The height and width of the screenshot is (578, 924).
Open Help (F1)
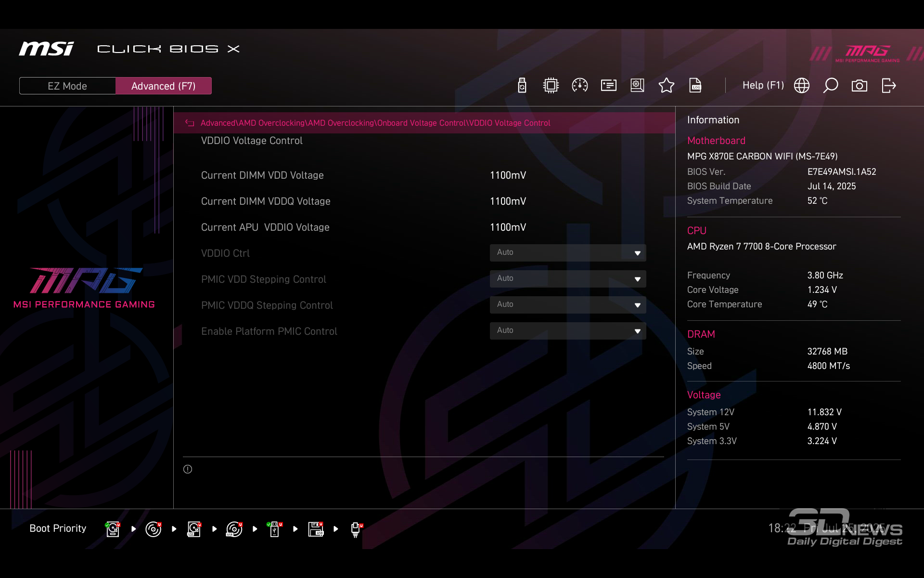[x=763, y=85]
